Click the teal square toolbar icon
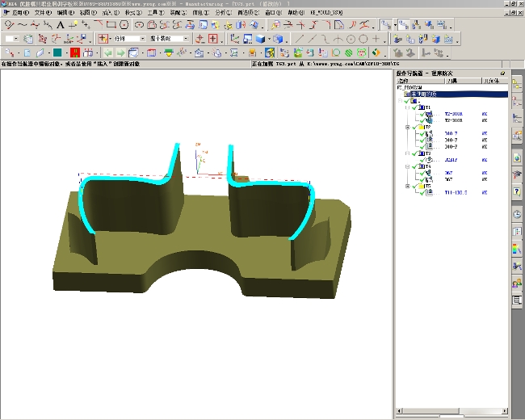This screenshot has width=525, height=420. [x=58, y=52]
